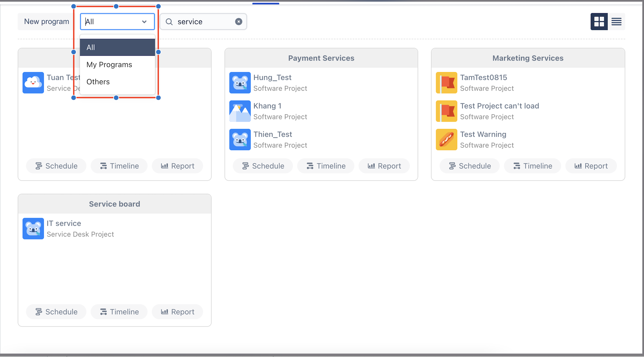Open Hung_Test koala project icon
Viewport: 644px width, 357px height.
tap(240, 83)
